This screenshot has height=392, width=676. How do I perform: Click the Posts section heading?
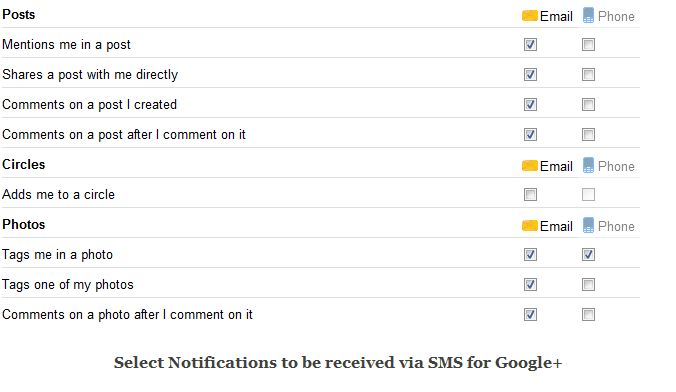coord(19,14)
